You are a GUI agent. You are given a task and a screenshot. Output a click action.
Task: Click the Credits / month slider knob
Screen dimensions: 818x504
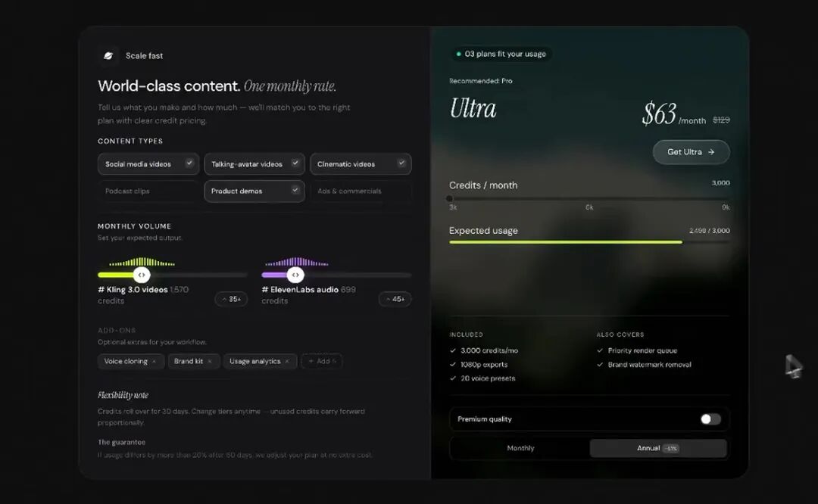click(x=450, y=198)
